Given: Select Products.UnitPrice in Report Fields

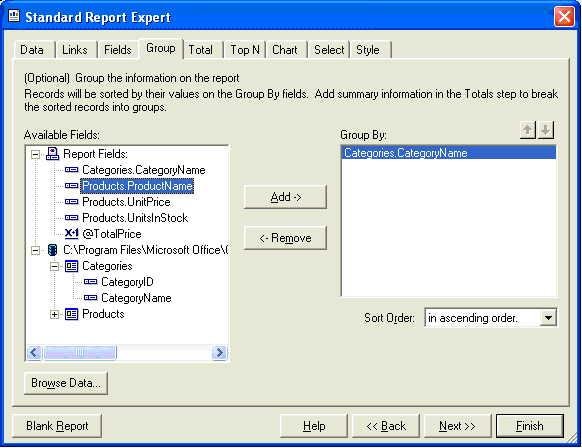Looking at the screenshot, I should (126, 202).
